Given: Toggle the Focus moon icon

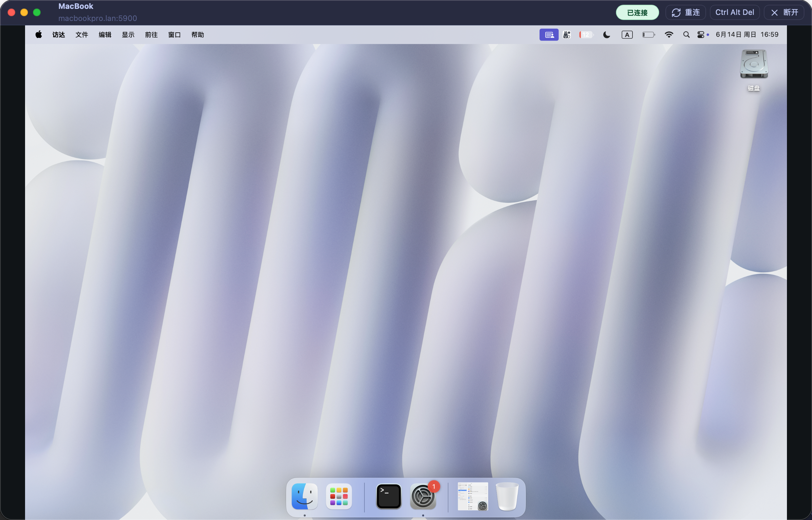Looking at the screenshot, I should point(607,35).
